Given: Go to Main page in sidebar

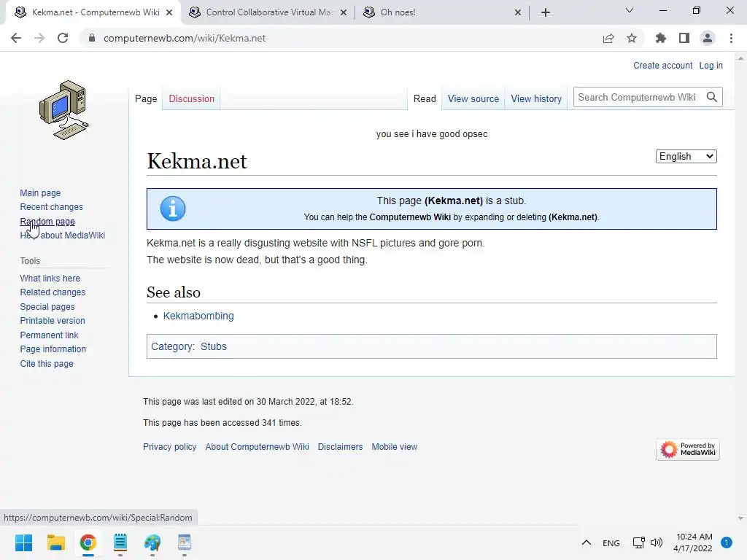Looking at the screenshot, I should pos(40,192).
